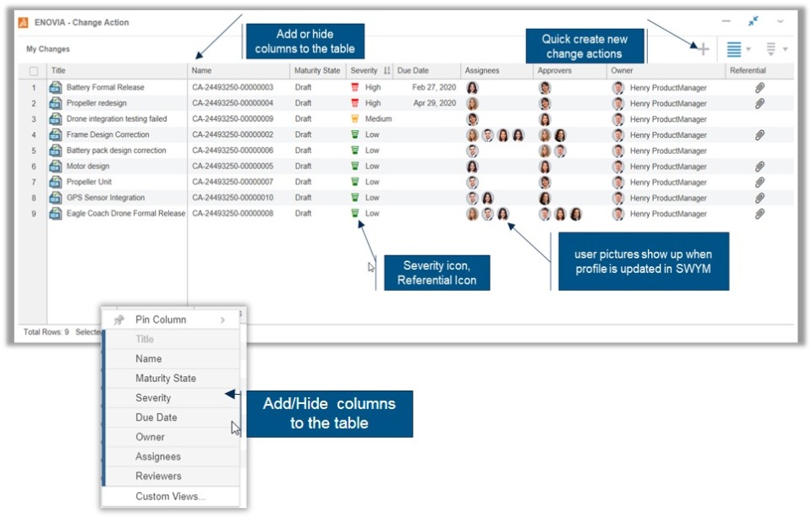Click the grey filter-list icon in toolbar

click(771, 49)
